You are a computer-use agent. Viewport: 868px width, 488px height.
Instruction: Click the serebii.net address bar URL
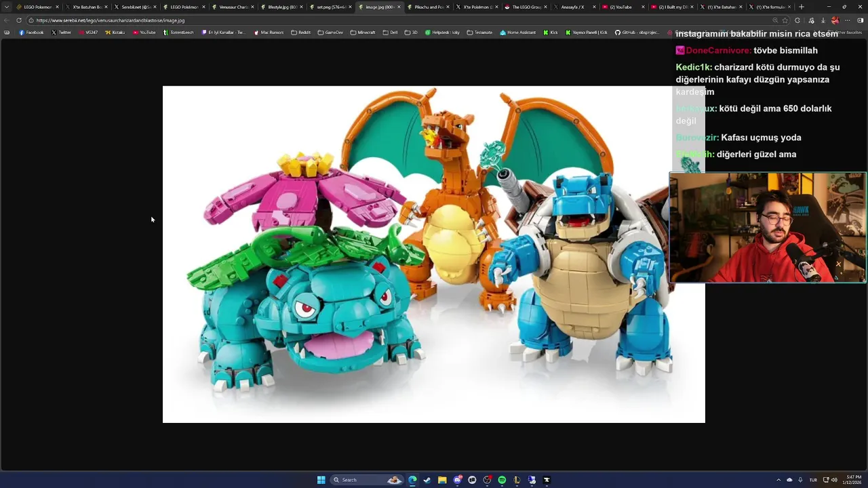click(x=111, y=20)
